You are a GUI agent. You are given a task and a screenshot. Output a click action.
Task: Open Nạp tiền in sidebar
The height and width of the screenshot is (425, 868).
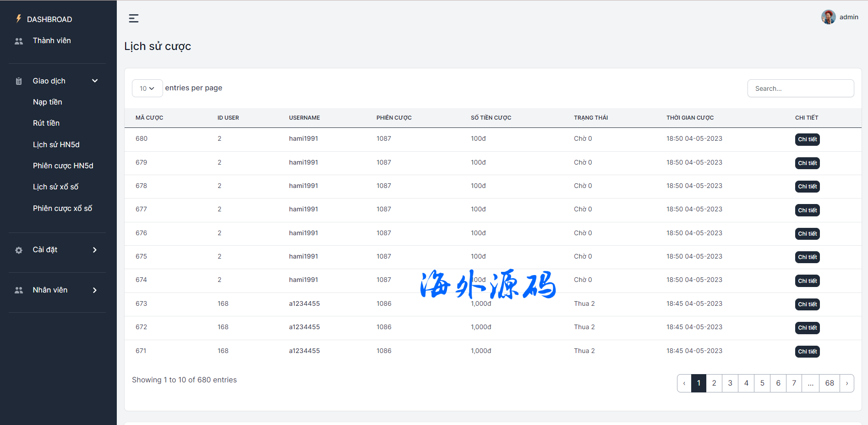coord(47,102)
